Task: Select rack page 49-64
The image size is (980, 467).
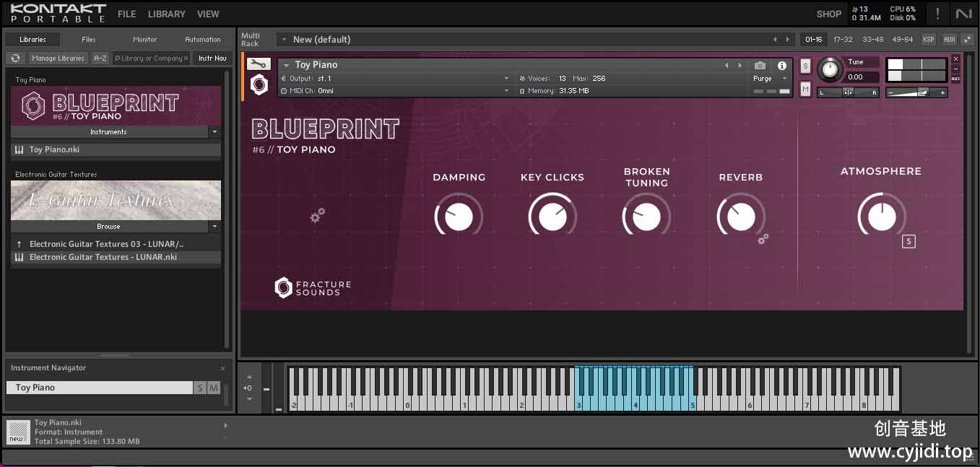Action: [902, 40]
